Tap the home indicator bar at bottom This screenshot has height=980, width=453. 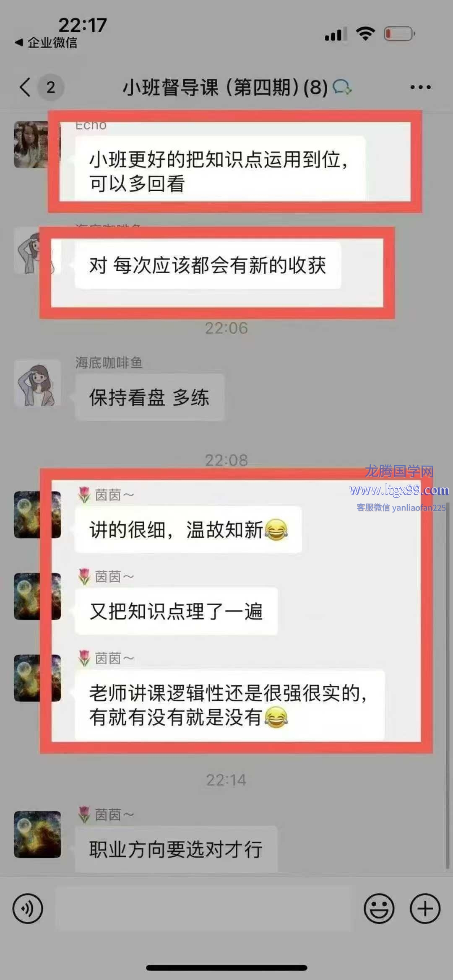[226, 968]
